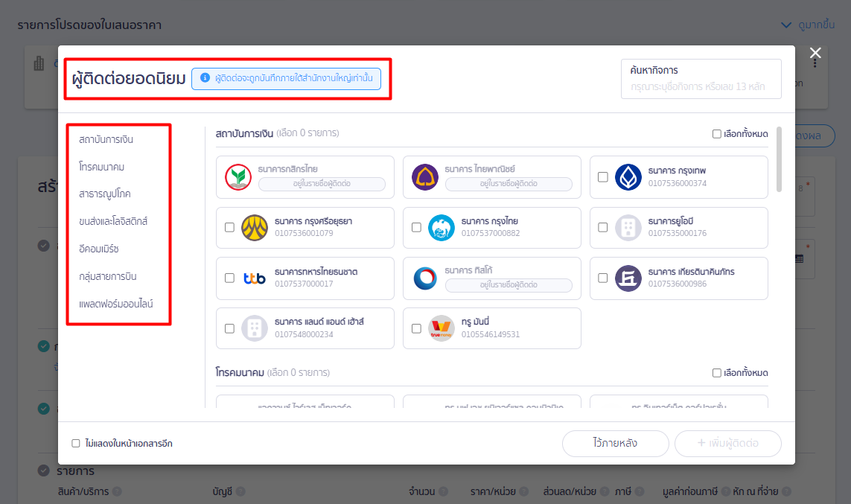
Task: Check the Krungsri bank checkbox
Action: click(x=229, y=227)
